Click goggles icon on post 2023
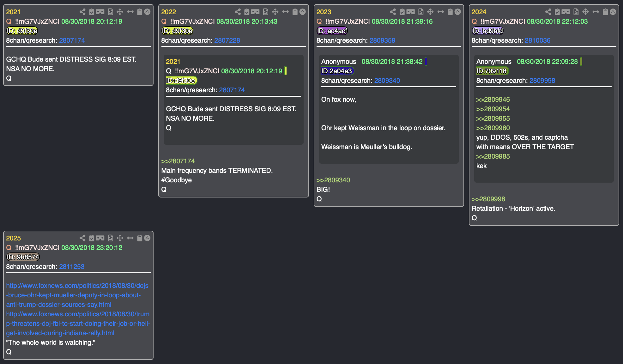 coord(410,12)
